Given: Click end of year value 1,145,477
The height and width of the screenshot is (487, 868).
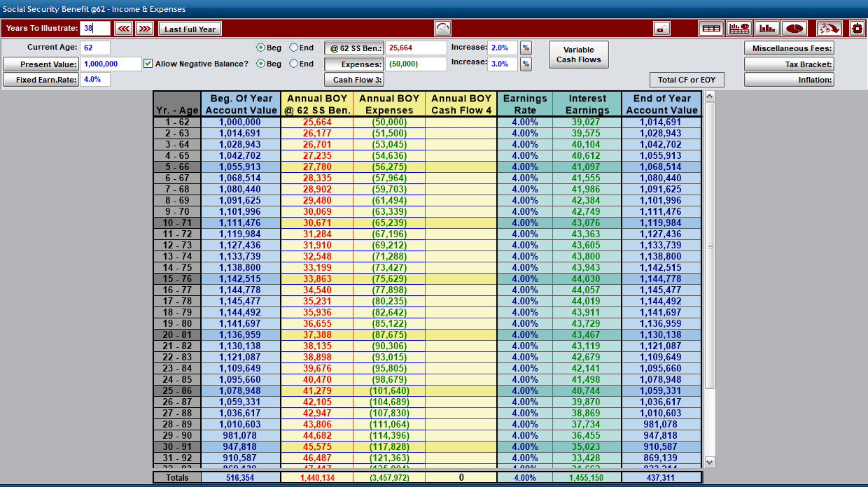Looking at the screenshot, I should point(661,290).
